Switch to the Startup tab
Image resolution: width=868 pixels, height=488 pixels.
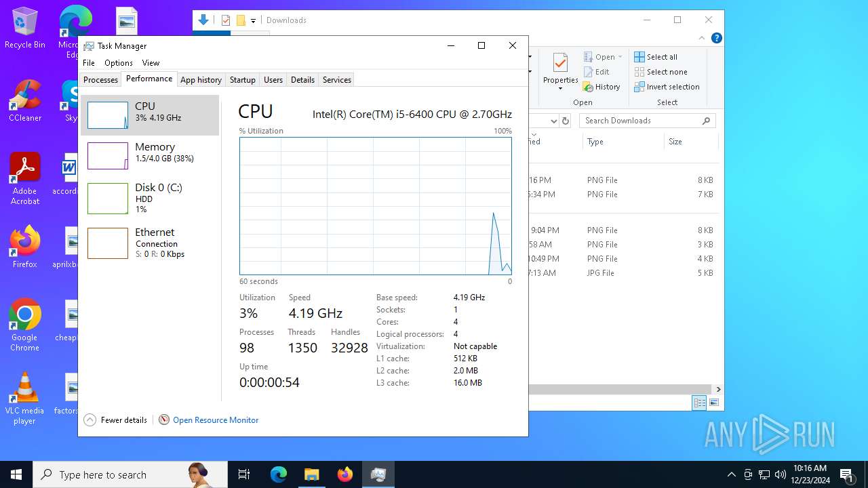point(242,80)
